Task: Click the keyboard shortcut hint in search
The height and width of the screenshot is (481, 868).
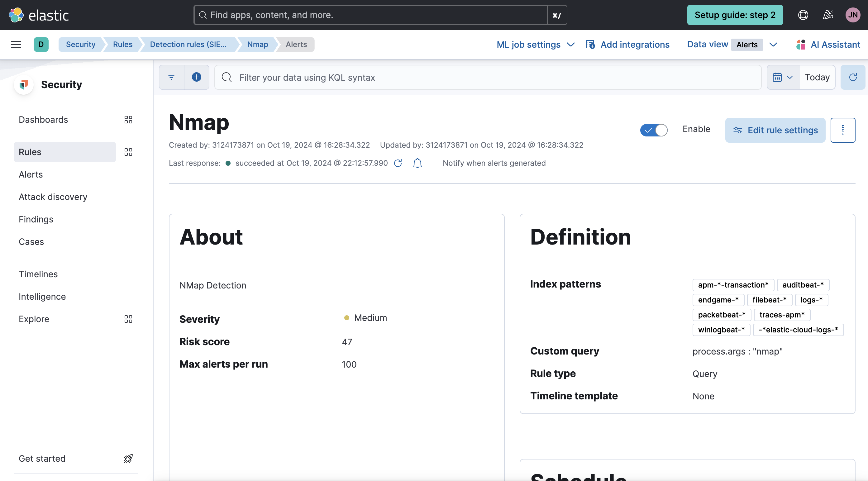Action: click(x=557, y=15)
